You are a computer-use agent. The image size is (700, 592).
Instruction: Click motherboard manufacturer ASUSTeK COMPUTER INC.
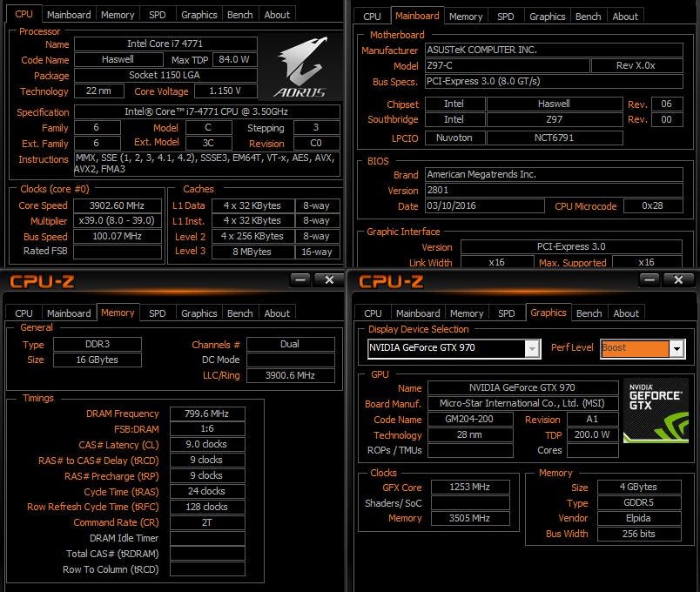(554, 50)
